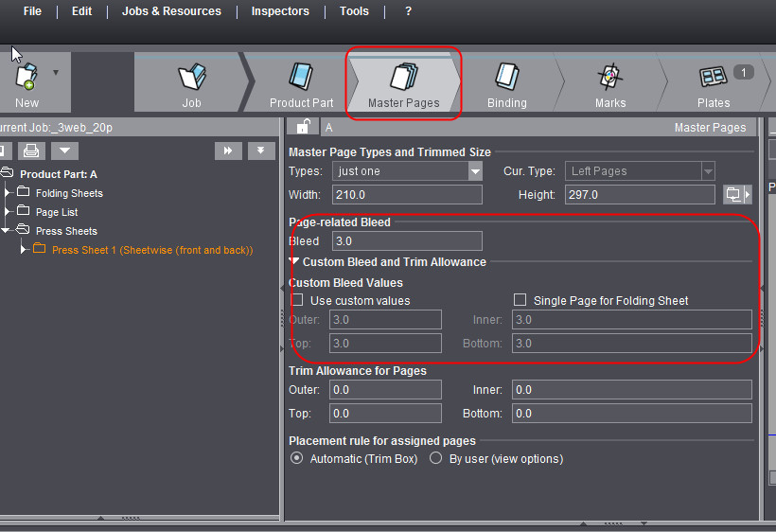Viewport: 776px width, 532px height.
Task: Click the Trim Allowance Bottom field
Action: [632, 414]
